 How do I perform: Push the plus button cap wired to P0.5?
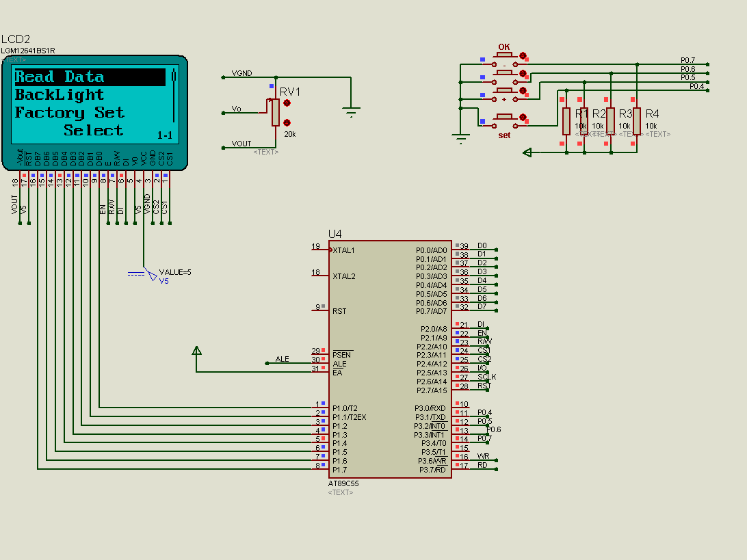click(504, 90)
